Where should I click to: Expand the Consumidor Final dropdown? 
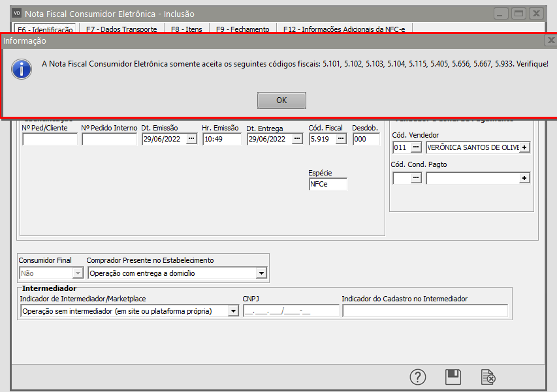click(x=78, y=273)
